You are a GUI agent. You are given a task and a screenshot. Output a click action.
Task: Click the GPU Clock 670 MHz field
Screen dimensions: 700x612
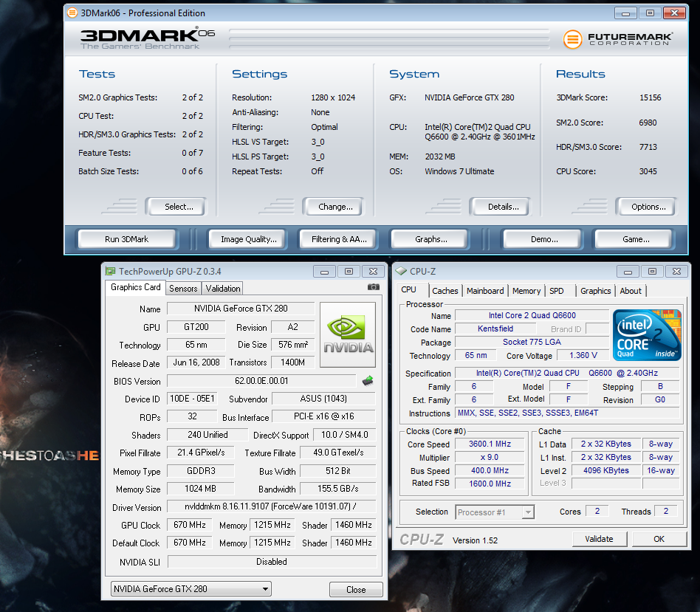coord(189,524)
